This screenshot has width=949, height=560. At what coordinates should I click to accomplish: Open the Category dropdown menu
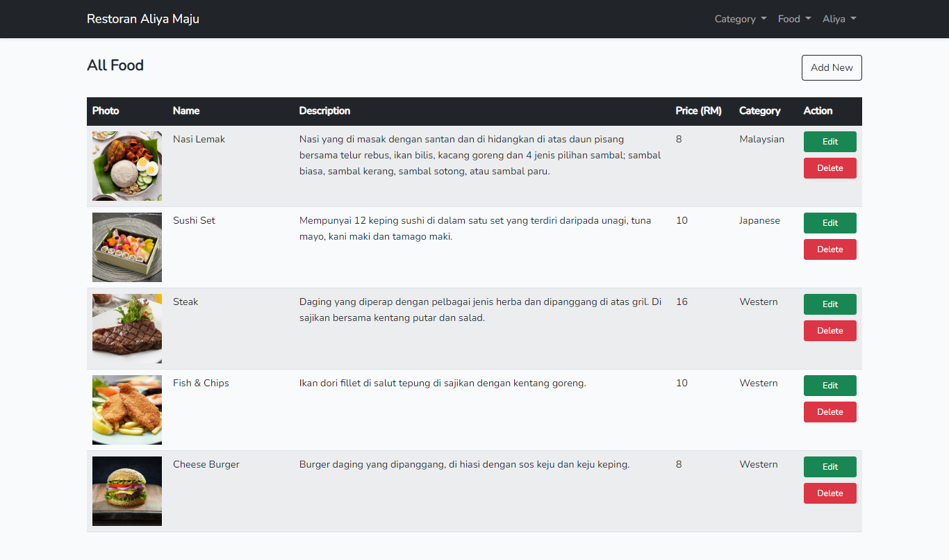click(x=741, y=19)
